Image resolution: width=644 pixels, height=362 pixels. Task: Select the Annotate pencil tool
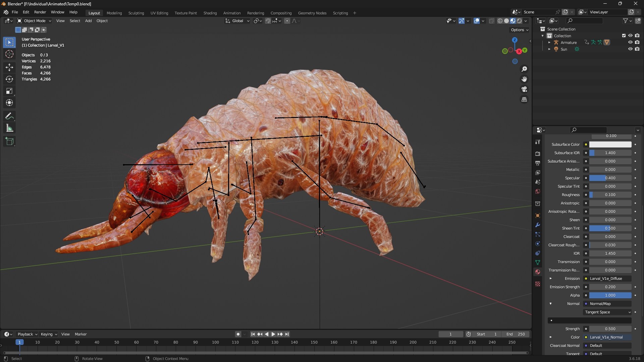point(9,116)
